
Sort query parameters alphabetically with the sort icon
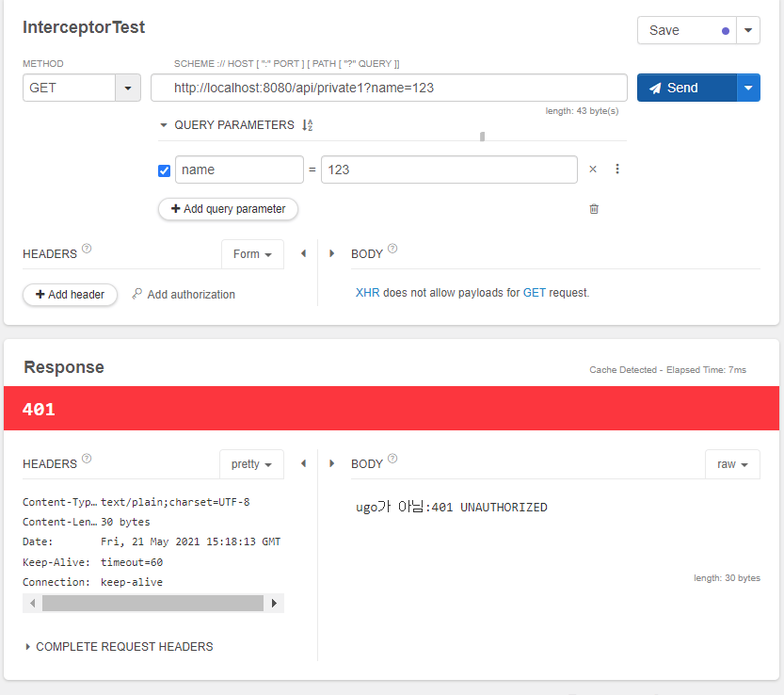point(306,124)
